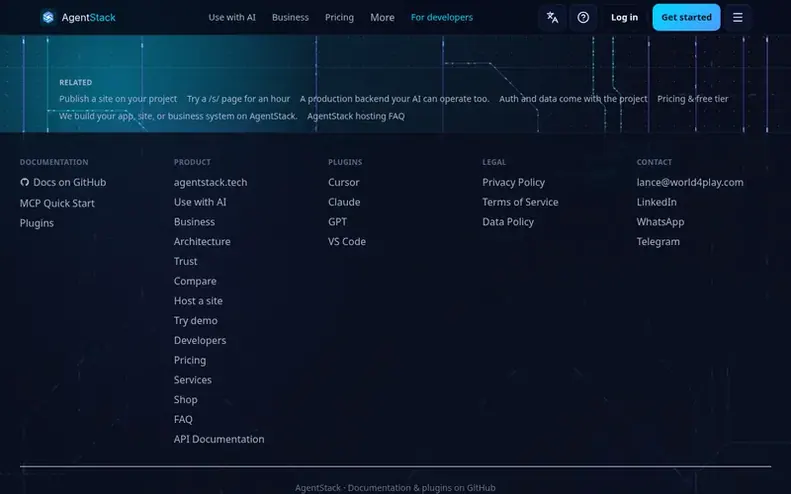
Task: Open Shop footer link
Action: [185, 400]
